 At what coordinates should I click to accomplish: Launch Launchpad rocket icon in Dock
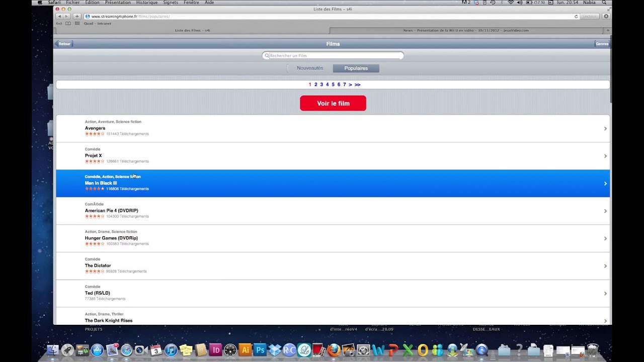(x=67, y=350)
